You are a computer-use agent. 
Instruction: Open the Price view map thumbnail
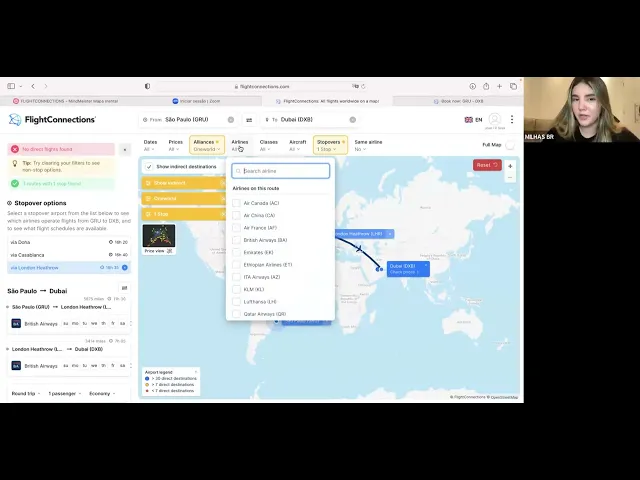[159, 239]
